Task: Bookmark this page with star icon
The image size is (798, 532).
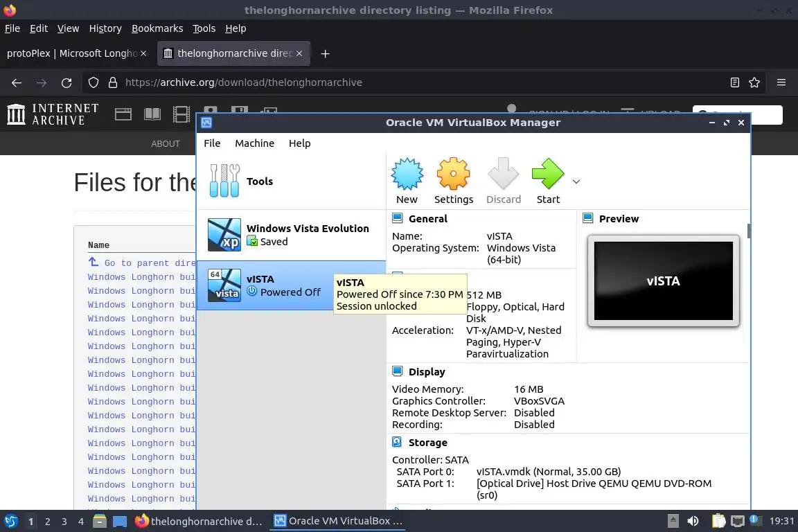Action: tap(754, 82)
